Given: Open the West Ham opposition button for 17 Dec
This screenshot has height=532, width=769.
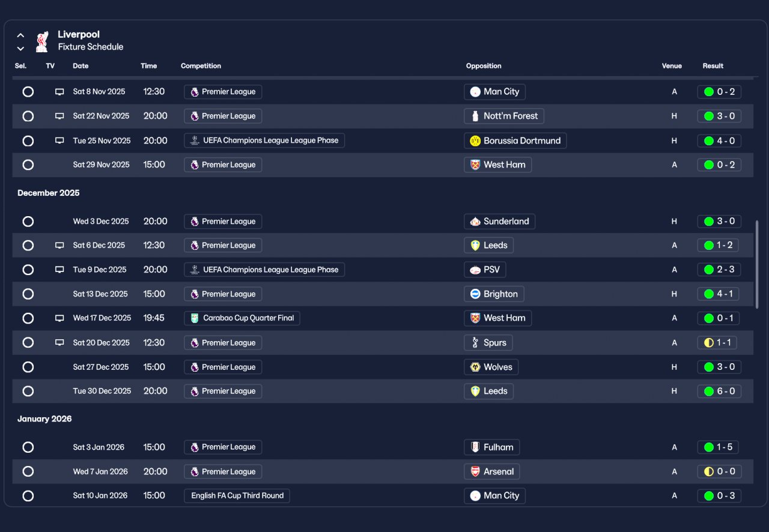Looking at the screenshot, I should (x=498, y=318).
